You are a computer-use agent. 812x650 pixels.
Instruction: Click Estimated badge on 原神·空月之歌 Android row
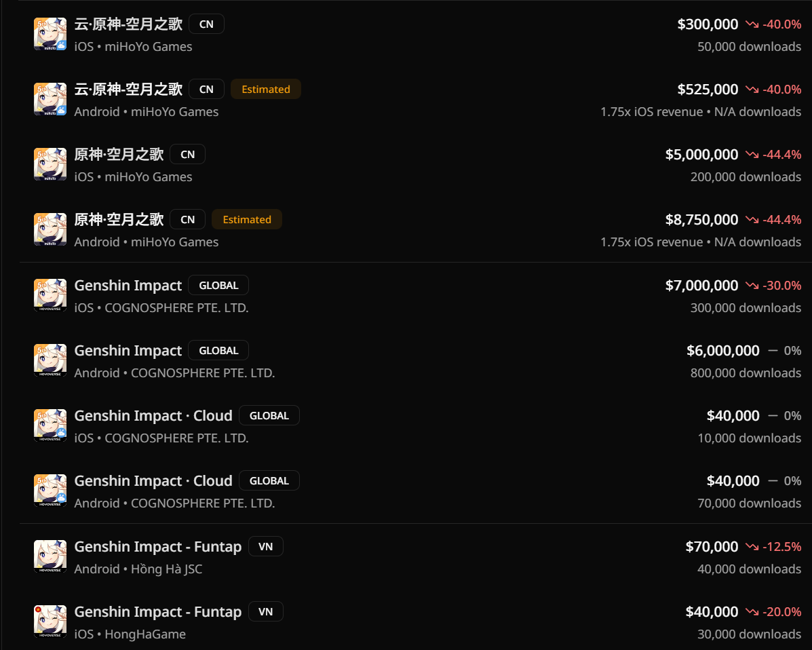pyautogui.click(x=247, y=220)
